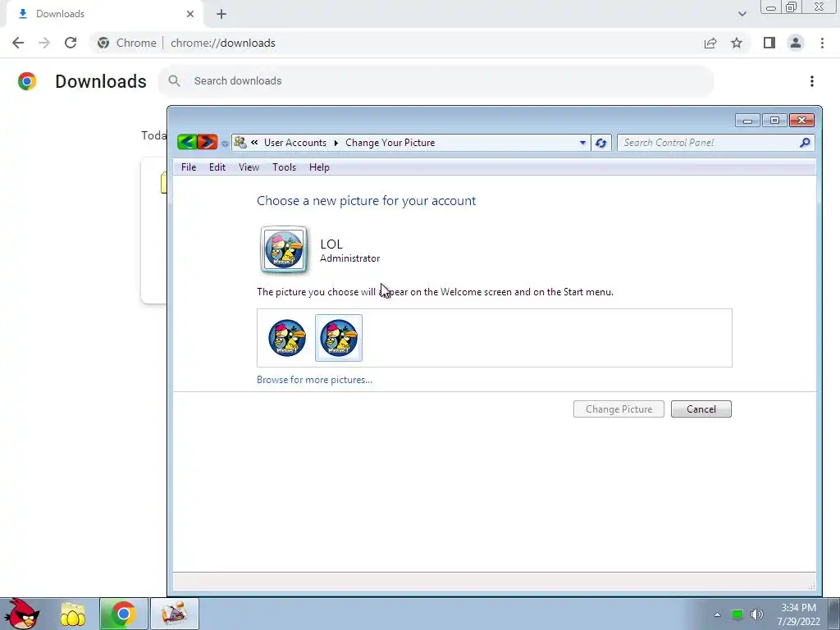Go back with the green back arrow
Image resolution: width=840 pixels, height=630 pixels.
coord(187,142)
